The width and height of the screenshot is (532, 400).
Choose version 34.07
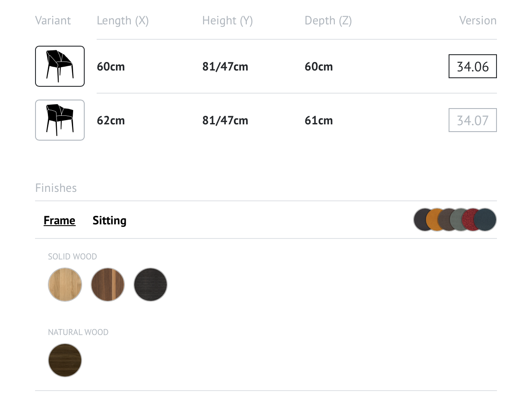click(x=473, y=120)
